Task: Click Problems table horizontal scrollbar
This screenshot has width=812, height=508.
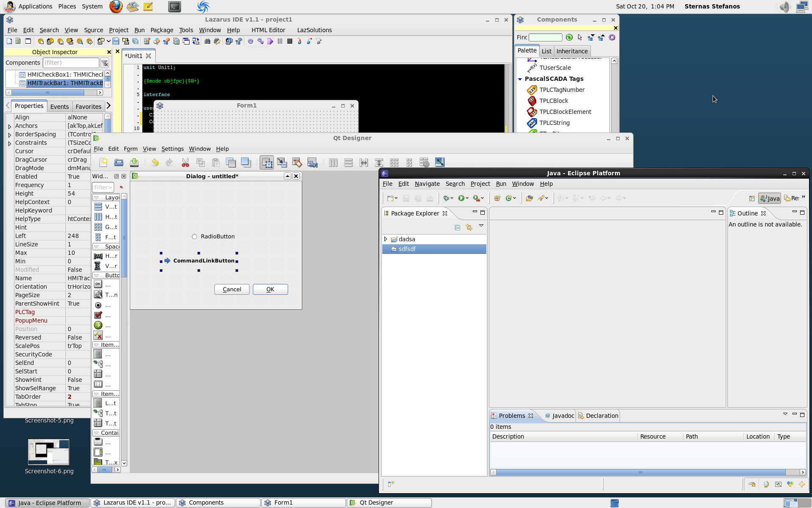Action: point(648,472)
